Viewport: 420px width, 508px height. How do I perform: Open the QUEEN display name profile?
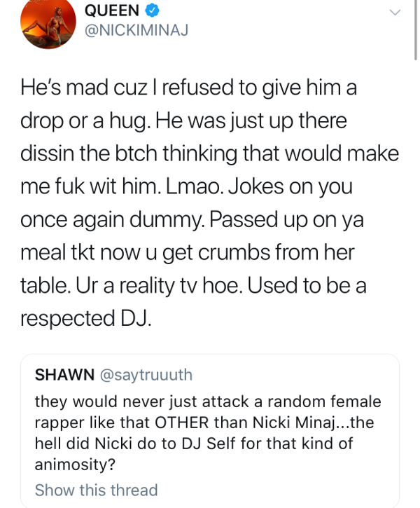pos(111,11)
